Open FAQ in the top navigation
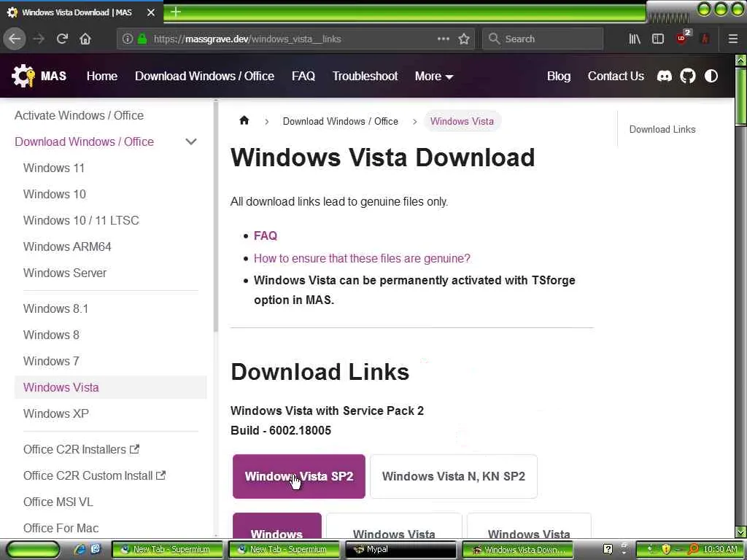Image resolution: width=747 pixels, height=560 pixels. click(303, 76)
